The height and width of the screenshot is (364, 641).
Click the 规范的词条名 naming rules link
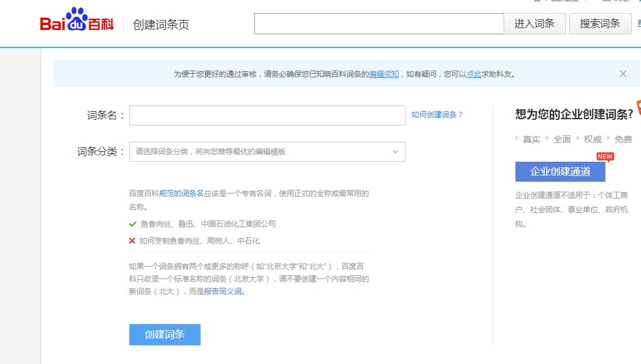click(x=180, y=193)
